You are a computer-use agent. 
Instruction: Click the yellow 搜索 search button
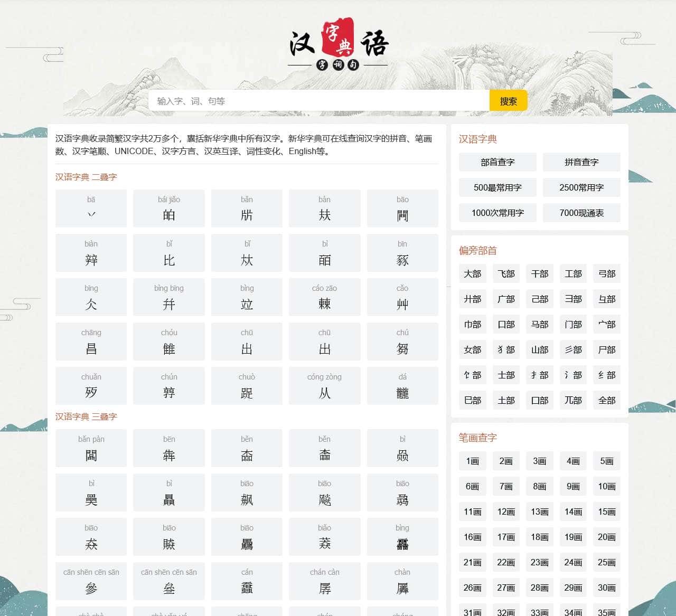[508, 100]
